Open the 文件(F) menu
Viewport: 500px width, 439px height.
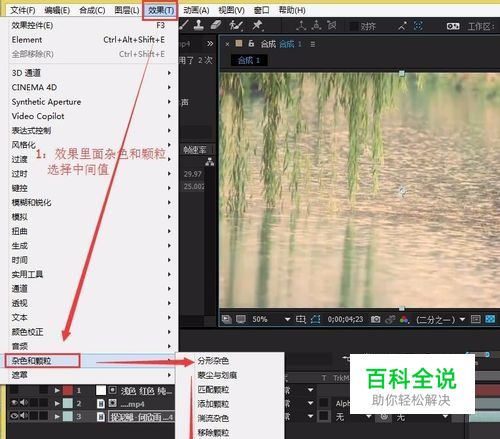click(x=23, y=10)
